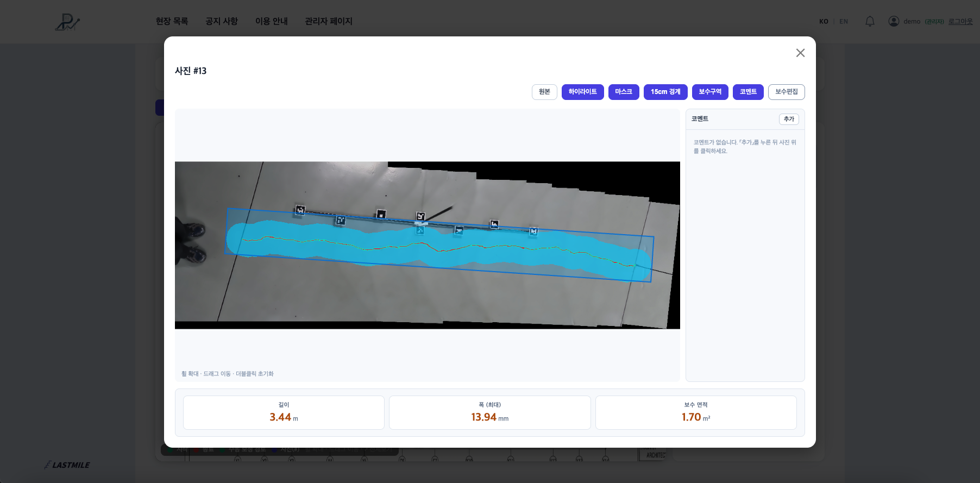Image resolution: width=980 pixels, height=483 pixels.
Task: Add a comment with the 추가 button
Action: [x=789, y=119]
